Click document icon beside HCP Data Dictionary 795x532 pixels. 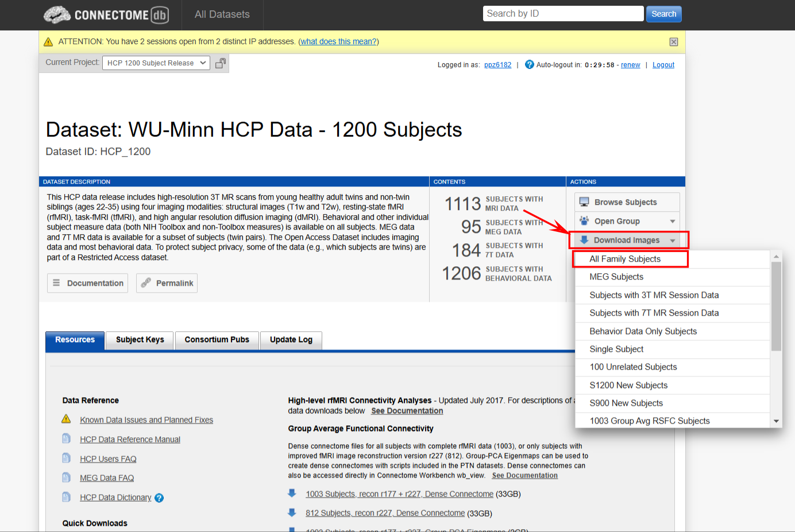click(66, 496)
